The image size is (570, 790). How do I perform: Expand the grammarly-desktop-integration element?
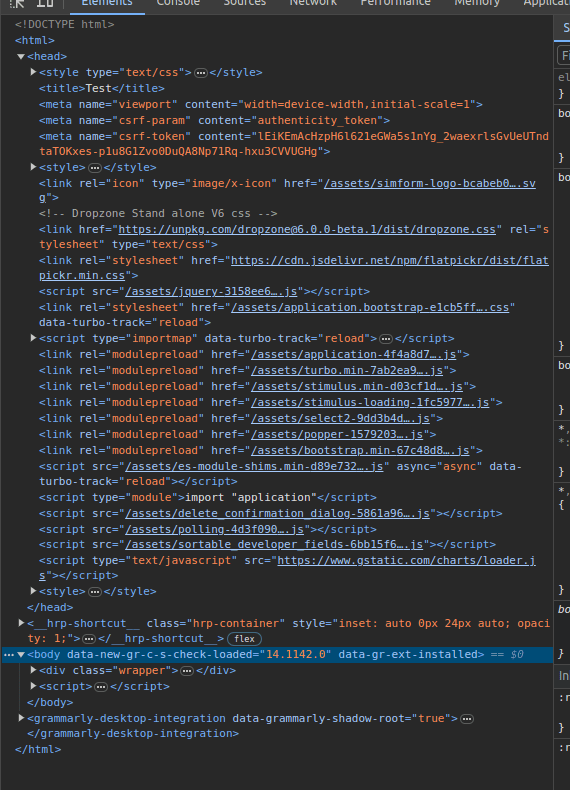[x=21, y=718]
